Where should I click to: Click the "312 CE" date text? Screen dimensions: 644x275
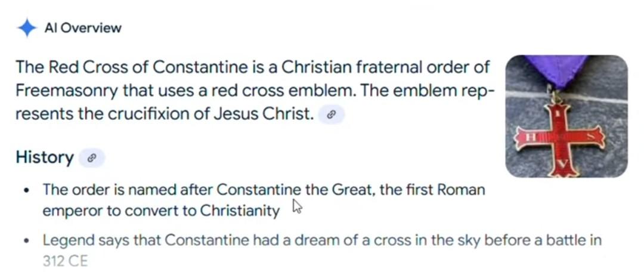65,261
